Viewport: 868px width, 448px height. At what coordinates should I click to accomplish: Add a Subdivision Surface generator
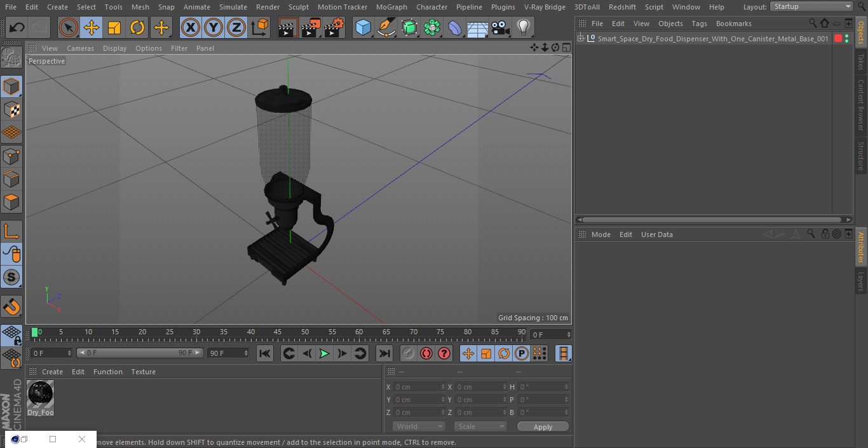pyautogui.click(x=409, y=27)
